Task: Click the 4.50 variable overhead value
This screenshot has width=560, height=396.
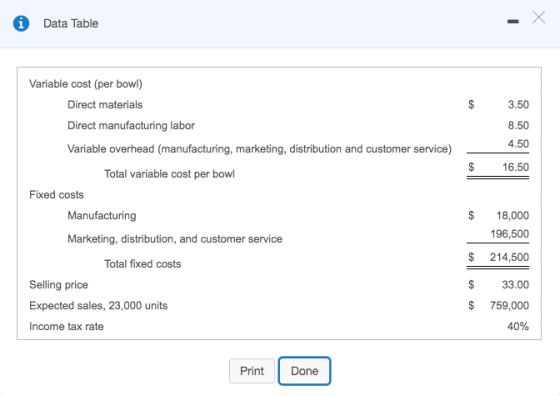Action: point(518,144)
